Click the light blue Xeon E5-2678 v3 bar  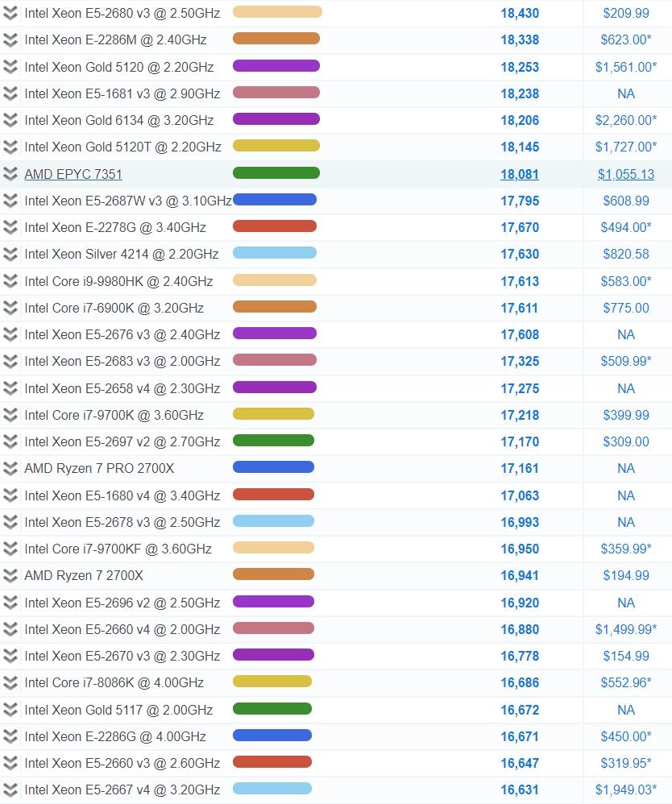click(273, 521)
